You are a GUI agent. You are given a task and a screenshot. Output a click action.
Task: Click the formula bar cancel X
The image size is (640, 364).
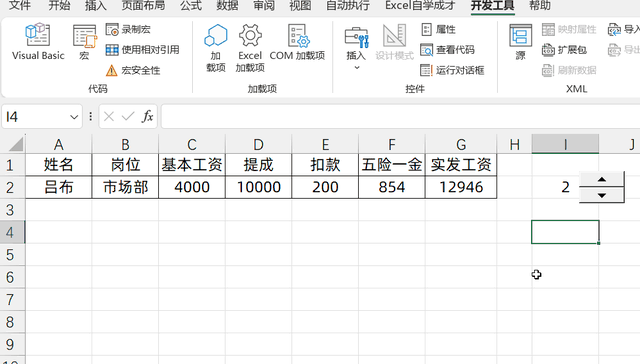point(109,117)
